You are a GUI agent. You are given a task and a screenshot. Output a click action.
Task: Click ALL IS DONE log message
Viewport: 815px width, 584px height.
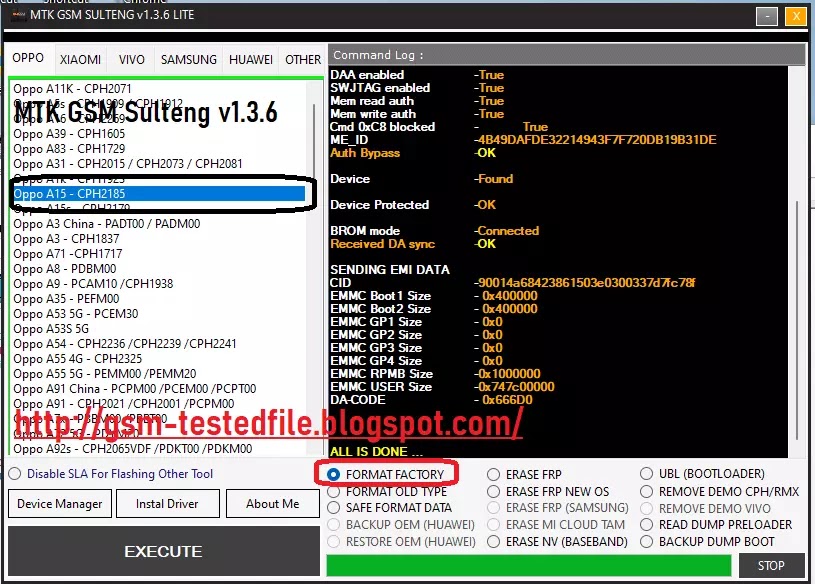(x=376, y=452)
